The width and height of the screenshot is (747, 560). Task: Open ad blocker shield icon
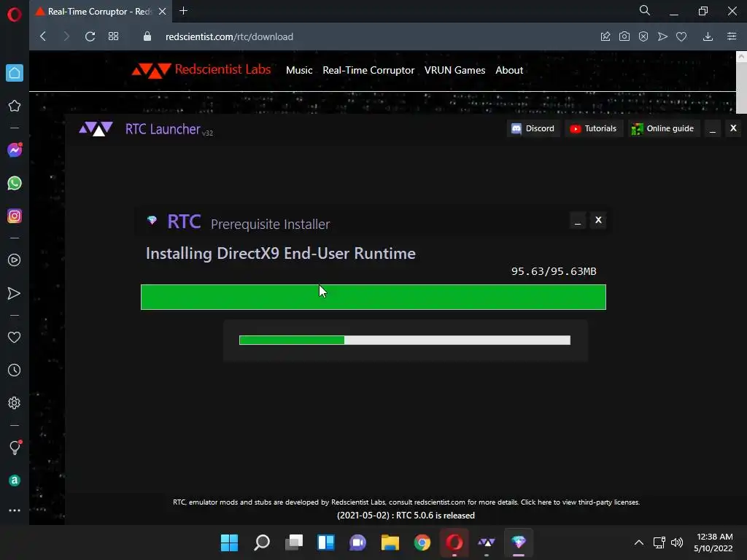pos(643,36)
